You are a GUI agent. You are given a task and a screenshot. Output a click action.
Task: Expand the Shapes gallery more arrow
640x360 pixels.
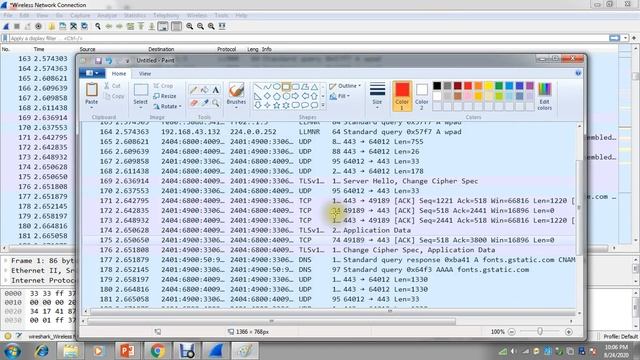[323, 105]
